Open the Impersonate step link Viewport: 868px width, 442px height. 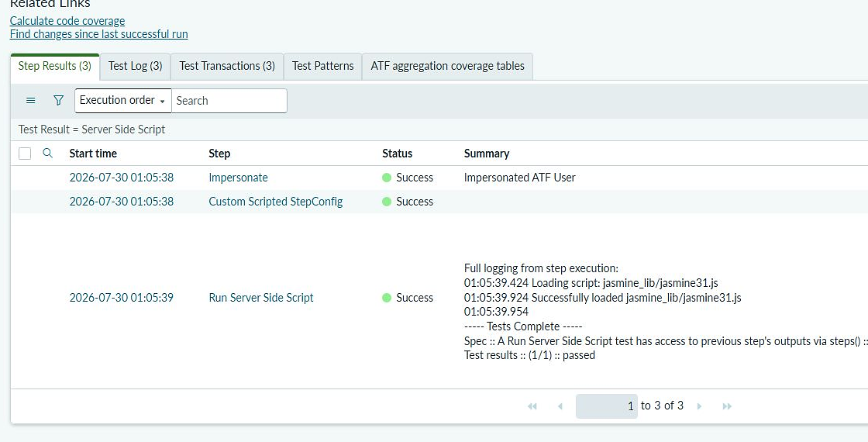(238, 178)
